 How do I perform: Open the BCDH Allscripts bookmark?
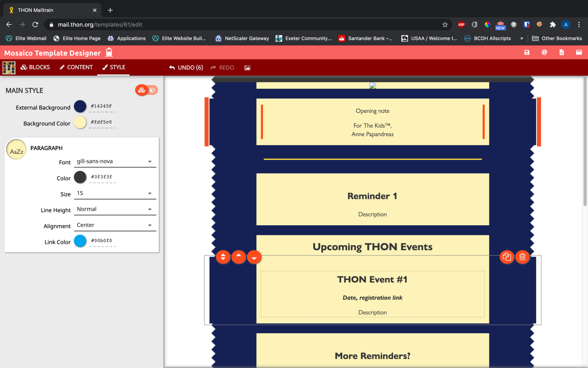click(487, 39)
